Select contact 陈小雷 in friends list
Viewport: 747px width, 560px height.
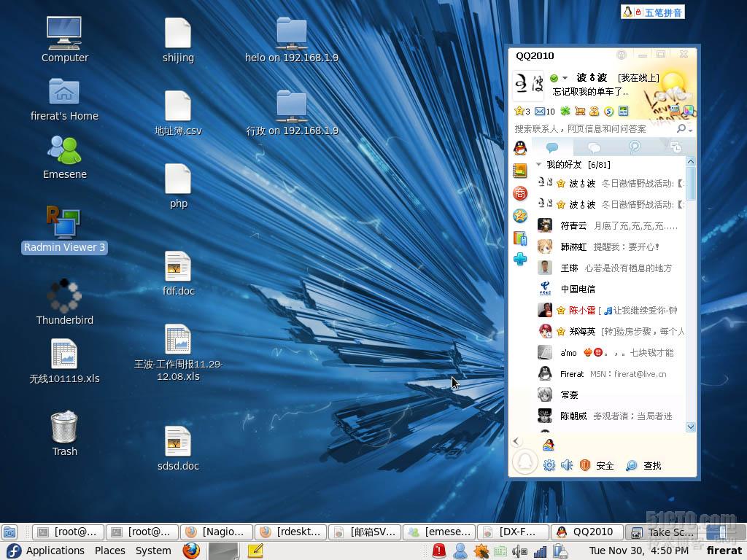coord(610,310)
